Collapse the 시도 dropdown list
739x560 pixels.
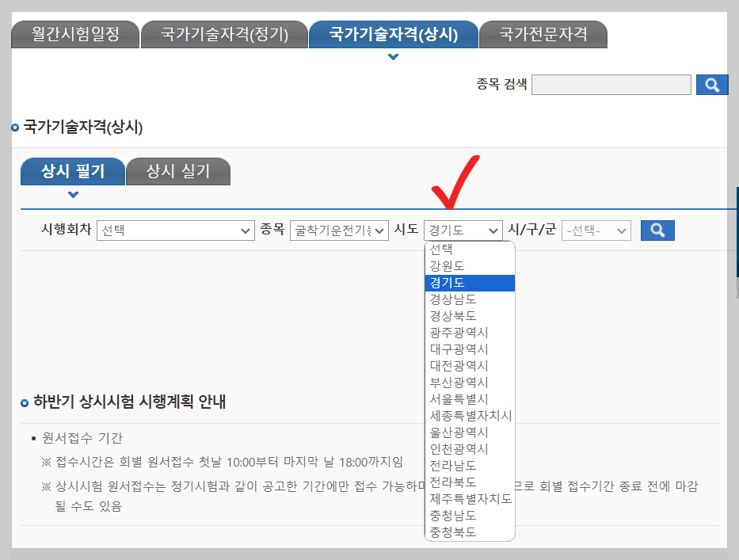click(x=463, y=230)
